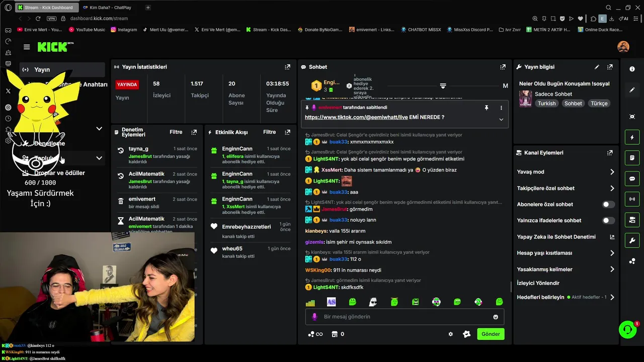Expand Hesap yaşı kısıtlaması options
The height and width of the screenshot is (362, 644).
(x=566, y=253)
